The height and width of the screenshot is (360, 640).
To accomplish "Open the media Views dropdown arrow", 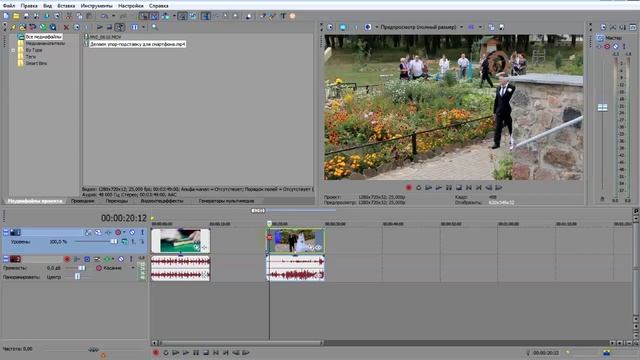I will point(143,27).
